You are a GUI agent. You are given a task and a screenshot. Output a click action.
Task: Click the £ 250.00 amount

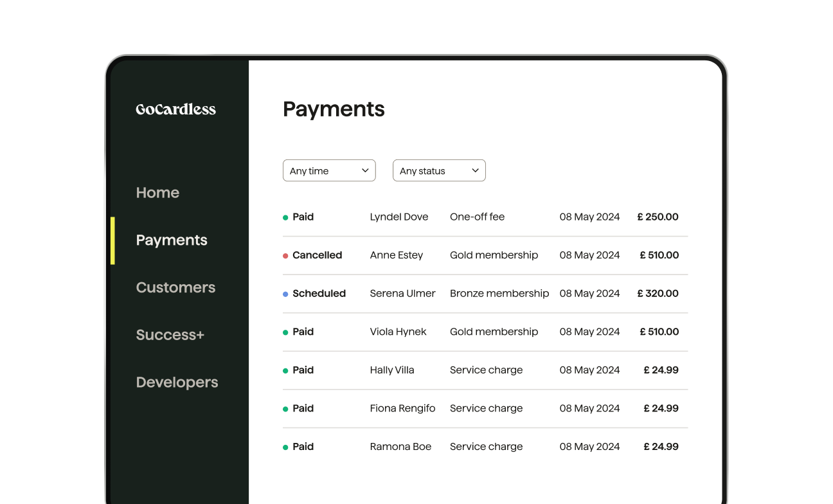tap(658, 217)
